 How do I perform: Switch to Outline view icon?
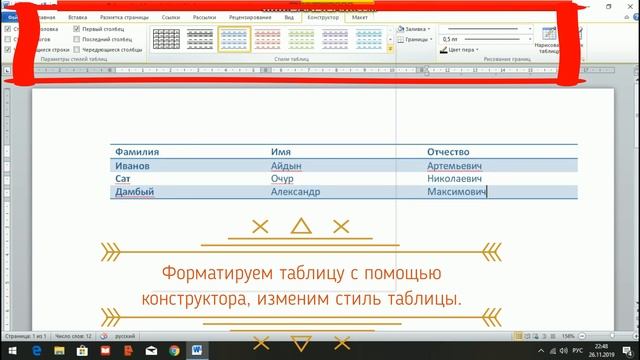tap(544, 336)
